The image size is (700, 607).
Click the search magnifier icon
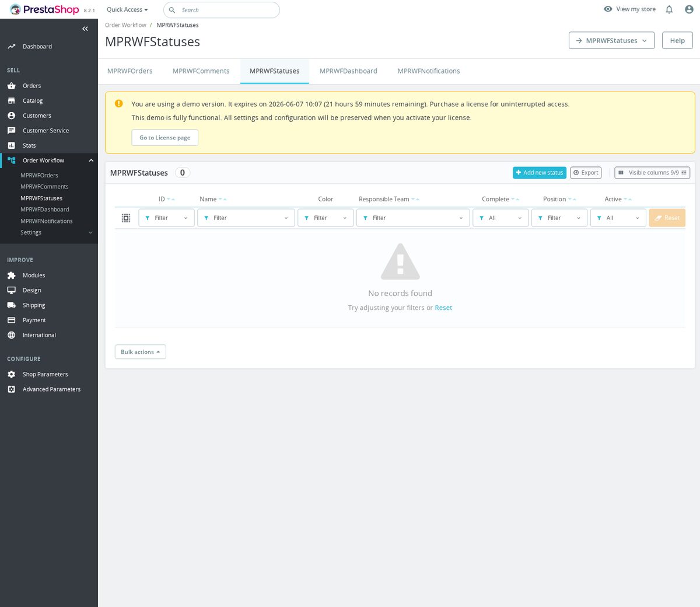pos(172,10)
